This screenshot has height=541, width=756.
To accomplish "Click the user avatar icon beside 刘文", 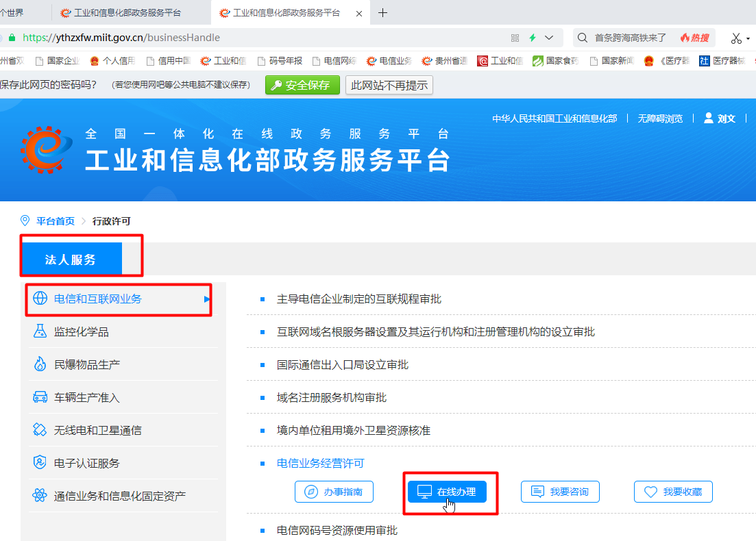I will 708,118.
